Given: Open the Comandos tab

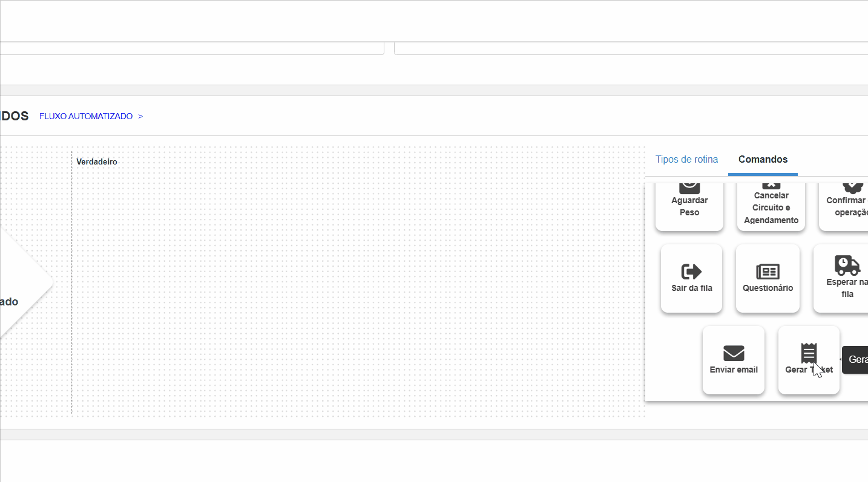Looking at the screenshot, I should click(763, 160).
